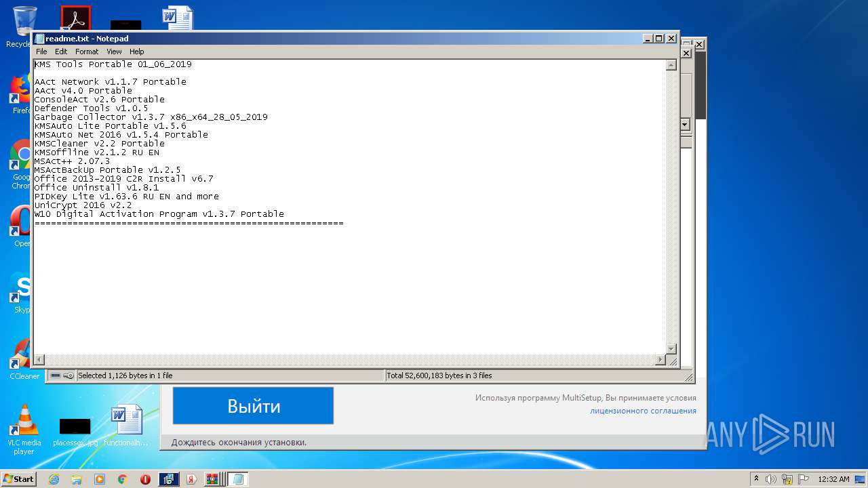Click the line 'PIDKey Lite v1.63.6 RU EN and more'

point(127,196)
